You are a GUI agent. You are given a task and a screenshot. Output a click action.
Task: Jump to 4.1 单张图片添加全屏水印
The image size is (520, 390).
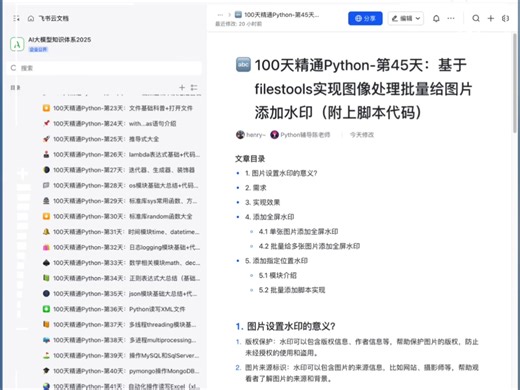tap(298, 231)
